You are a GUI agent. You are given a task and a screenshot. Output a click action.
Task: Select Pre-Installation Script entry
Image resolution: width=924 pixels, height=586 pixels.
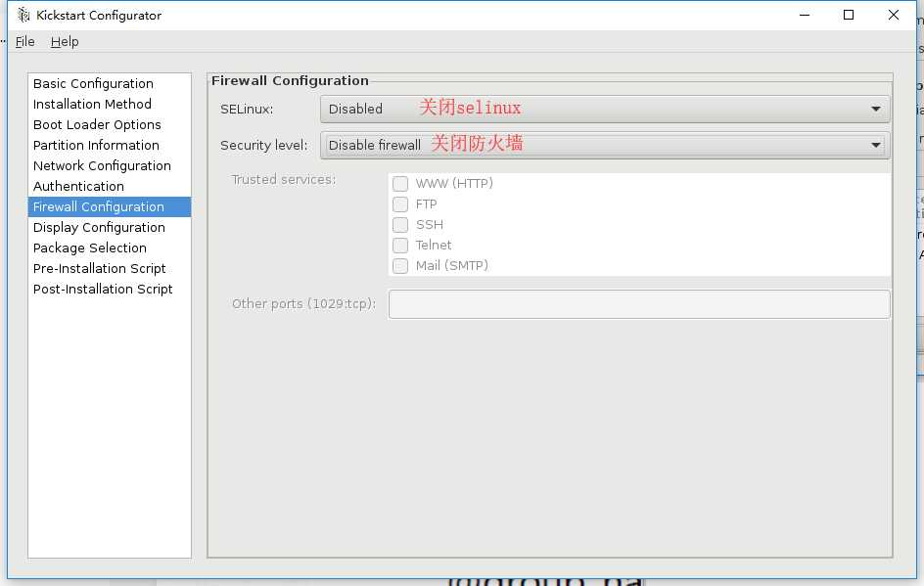(110, 269)
